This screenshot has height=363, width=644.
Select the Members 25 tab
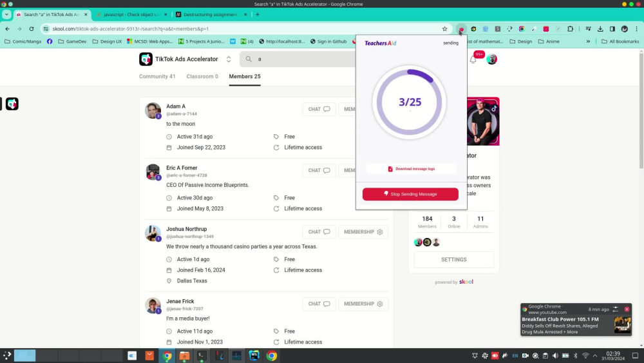click(245, 77)
